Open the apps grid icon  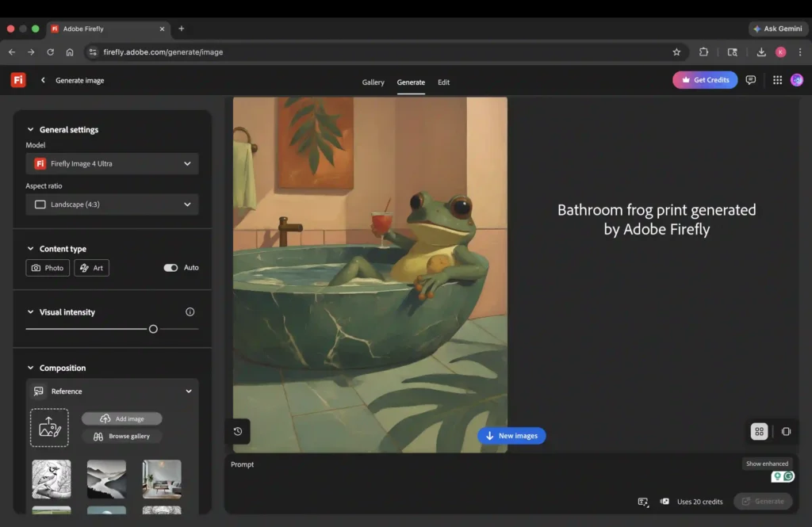click(777, 80)
